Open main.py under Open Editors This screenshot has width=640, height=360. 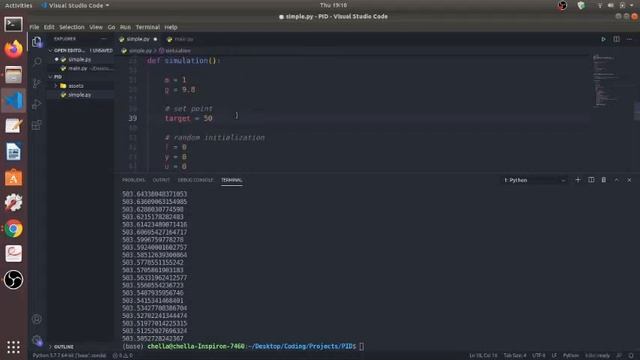coord(78,69)
